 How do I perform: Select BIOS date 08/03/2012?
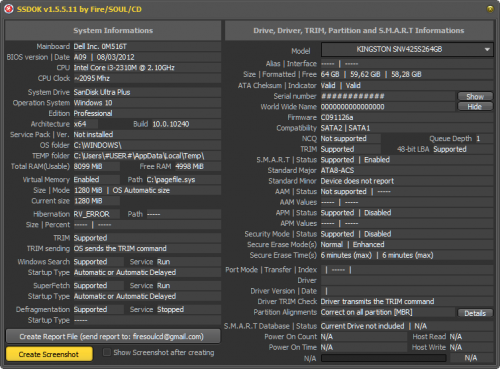[116, 57]
